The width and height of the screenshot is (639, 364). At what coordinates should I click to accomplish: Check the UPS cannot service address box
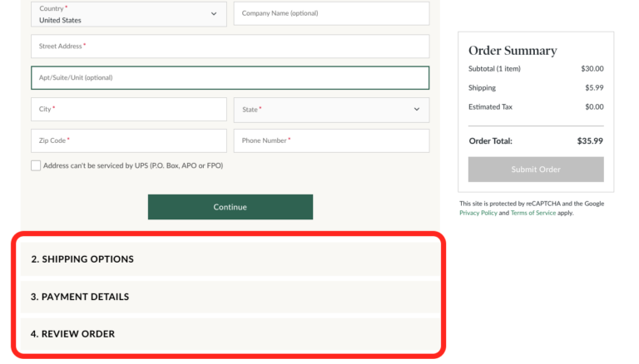coord(36,165)
